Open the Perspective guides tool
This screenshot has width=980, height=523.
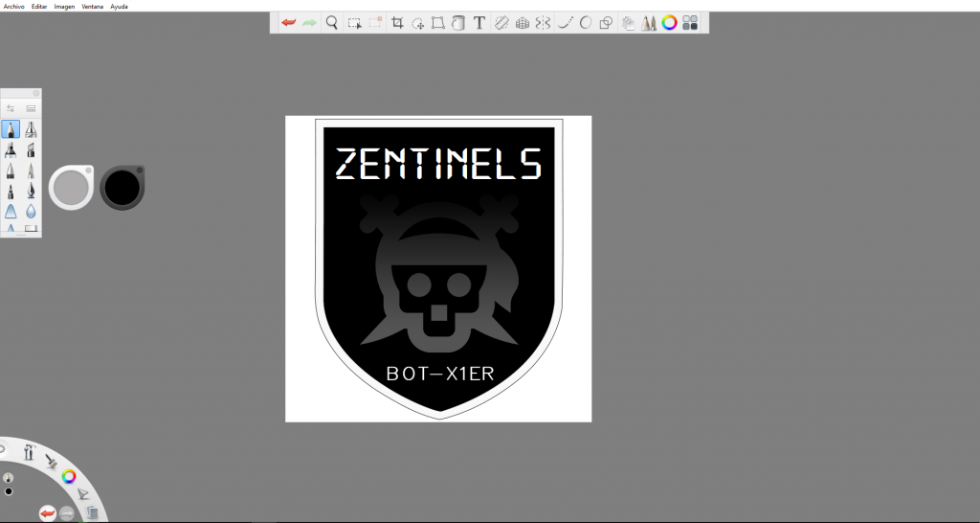523,23
